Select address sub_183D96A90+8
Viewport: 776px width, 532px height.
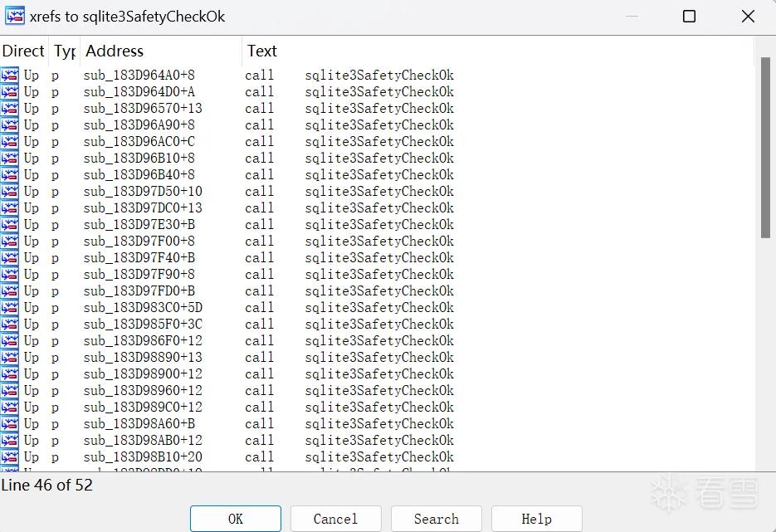pyautogui.click(x=139, y=124)
